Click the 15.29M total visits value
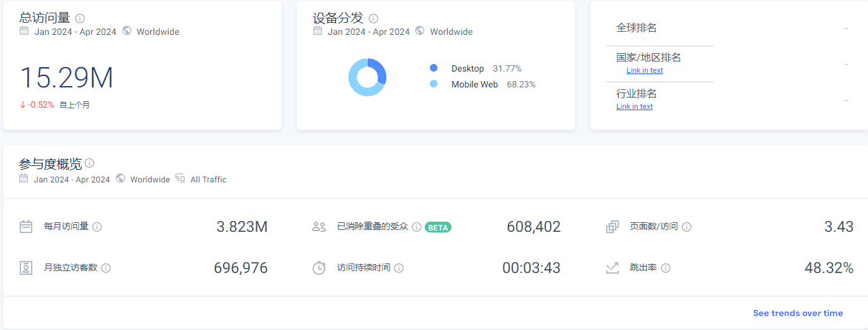This screenshot has height=330, width=868. click(67, 77)
